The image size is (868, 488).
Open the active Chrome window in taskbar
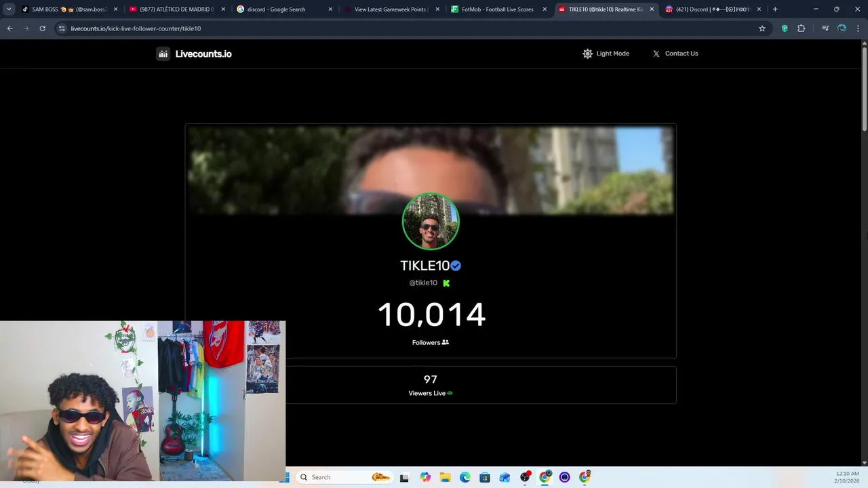(x=545, y=477)
